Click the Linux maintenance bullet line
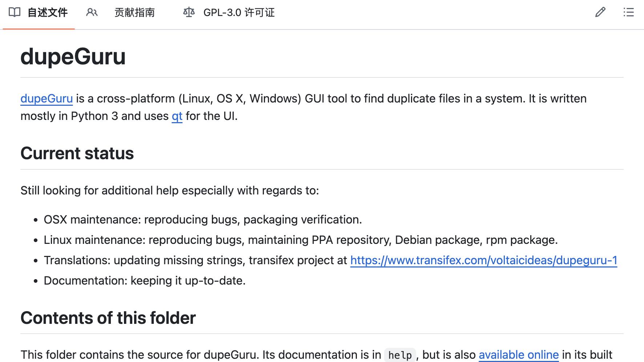The image size is (644, 362). [301, 240]
